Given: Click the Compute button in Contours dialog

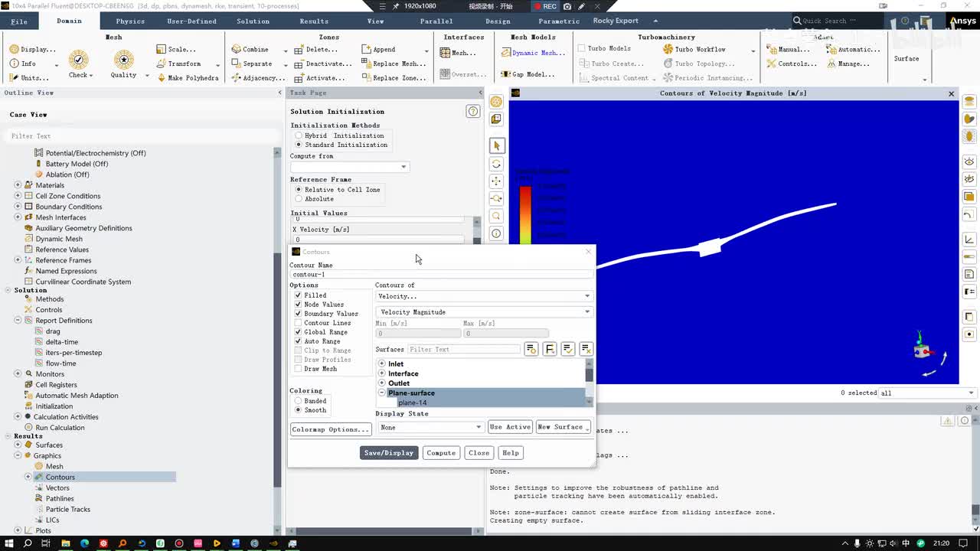Looking at the screenshot, I should [x=441, y=453].
